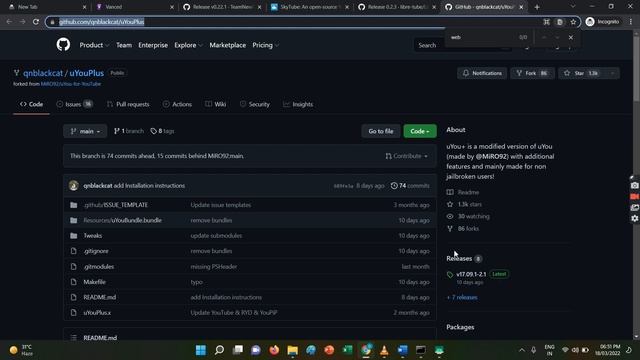Screen dimensions: 640x360
Task: Open the green Code dropdown
Action: [420, 131]
